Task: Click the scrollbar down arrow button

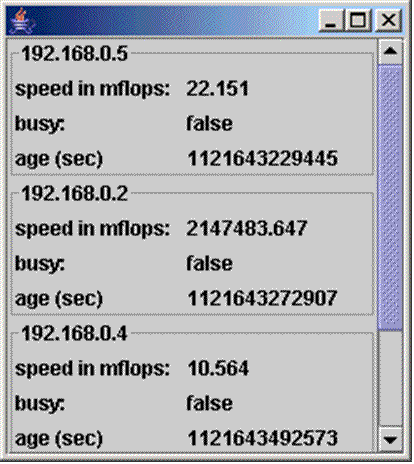Action: 390,439
